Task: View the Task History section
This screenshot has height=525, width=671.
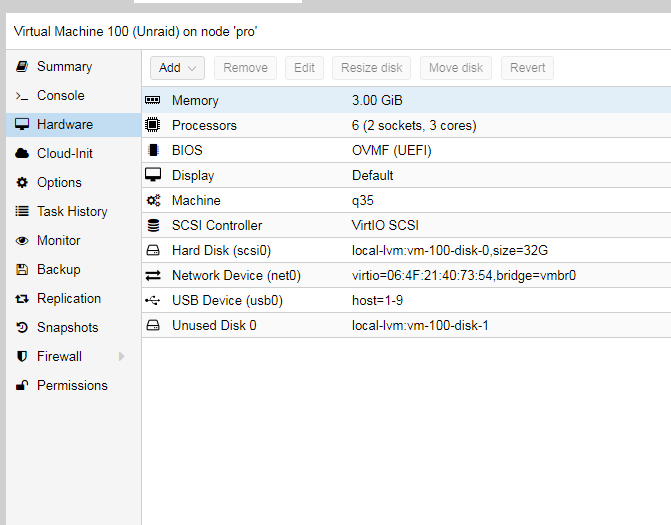Action: [x=72, y=211]
